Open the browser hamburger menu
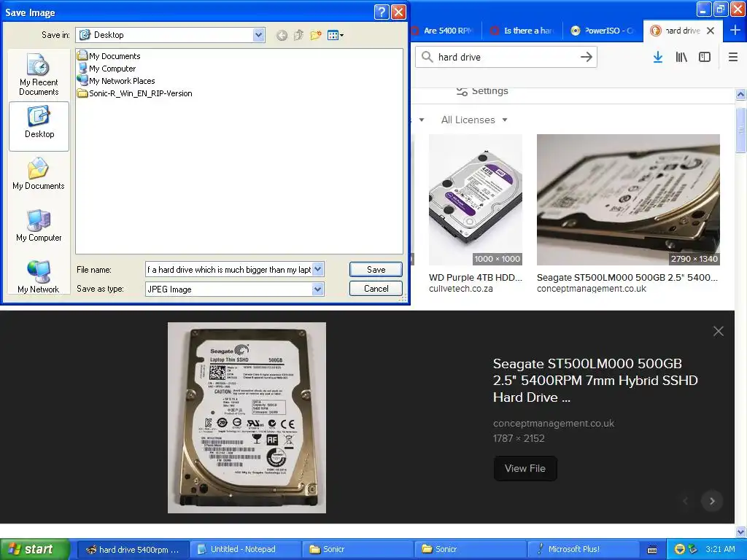The width and height of the screenshot is (747, 560). click(733, 57)
